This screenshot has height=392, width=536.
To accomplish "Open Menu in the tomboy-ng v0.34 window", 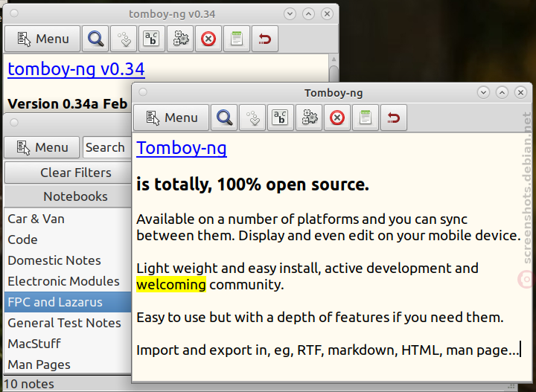I will tap(42, 39).
